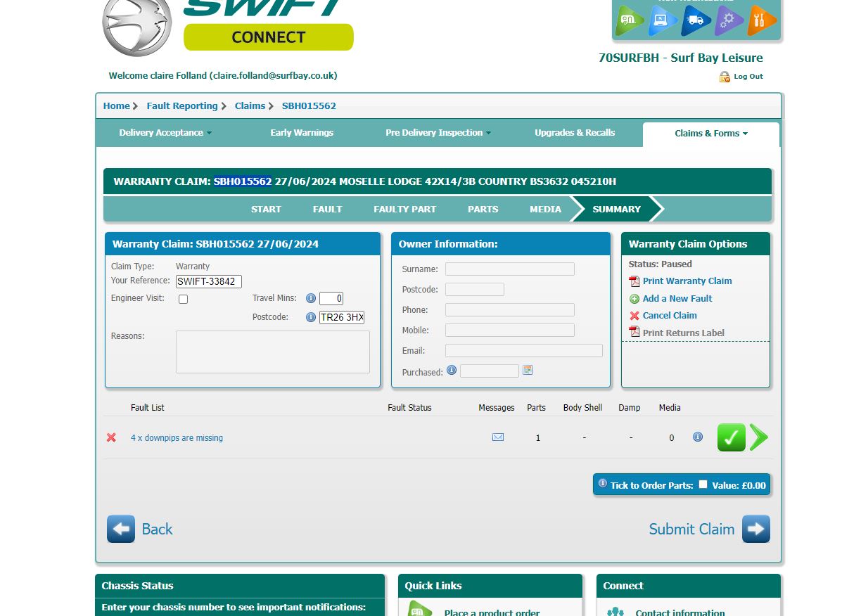This screenshot has height=616, width=842.
Task: Go to the FAULTY PART claim step
Action: tap(405, 210)
